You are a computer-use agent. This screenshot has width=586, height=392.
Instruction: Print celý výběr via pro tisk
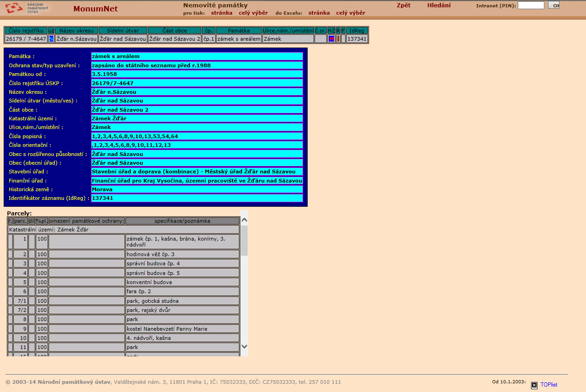(x=253, y=13)
